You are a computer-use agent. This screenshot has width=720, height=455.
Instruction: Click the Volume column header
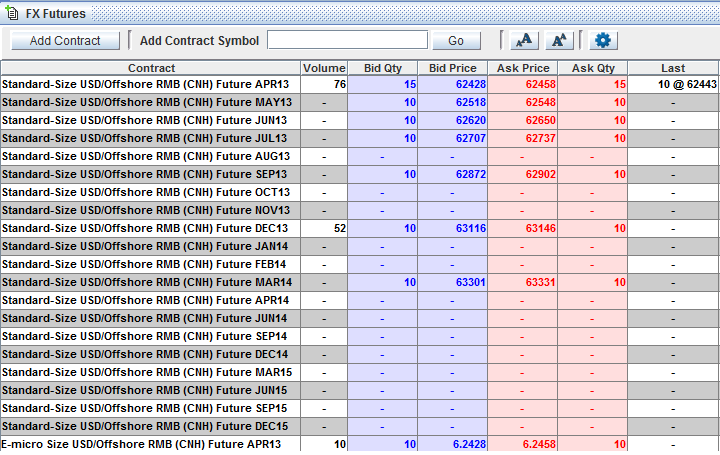(324, 68)
